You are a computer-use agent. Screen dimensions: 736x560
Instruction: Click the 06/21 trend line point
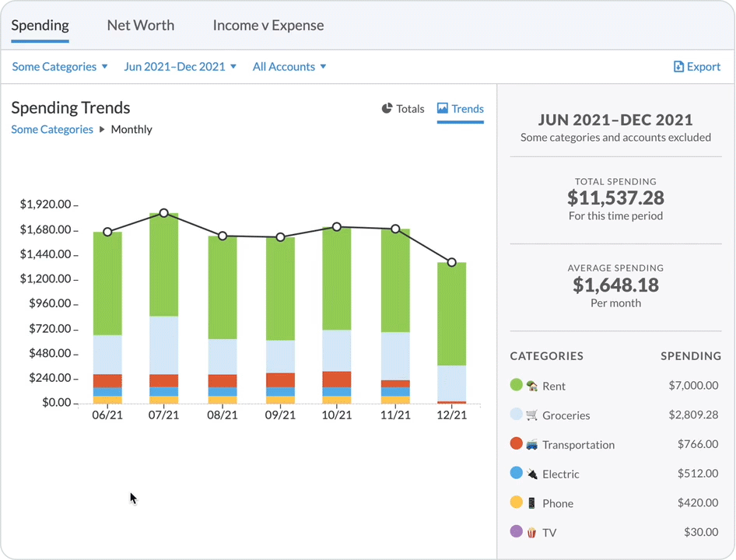click(x=107, y=232)
